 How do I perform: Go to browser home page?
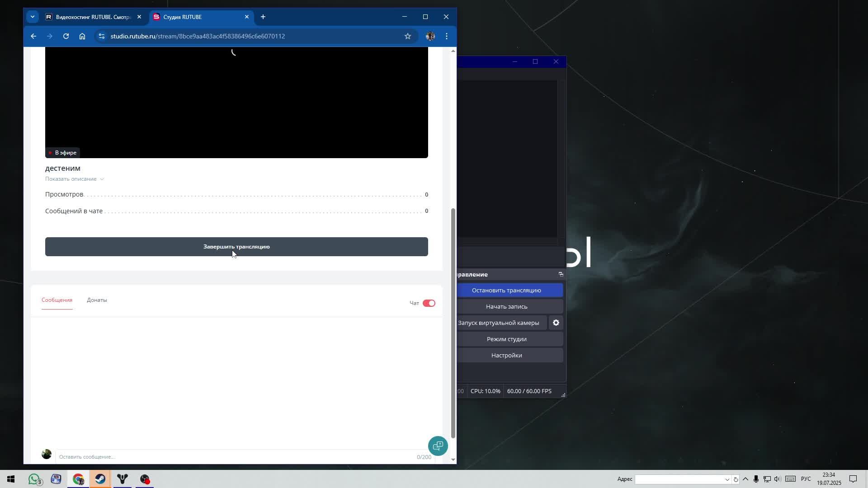pyautogui.click(x=82, y=36)
